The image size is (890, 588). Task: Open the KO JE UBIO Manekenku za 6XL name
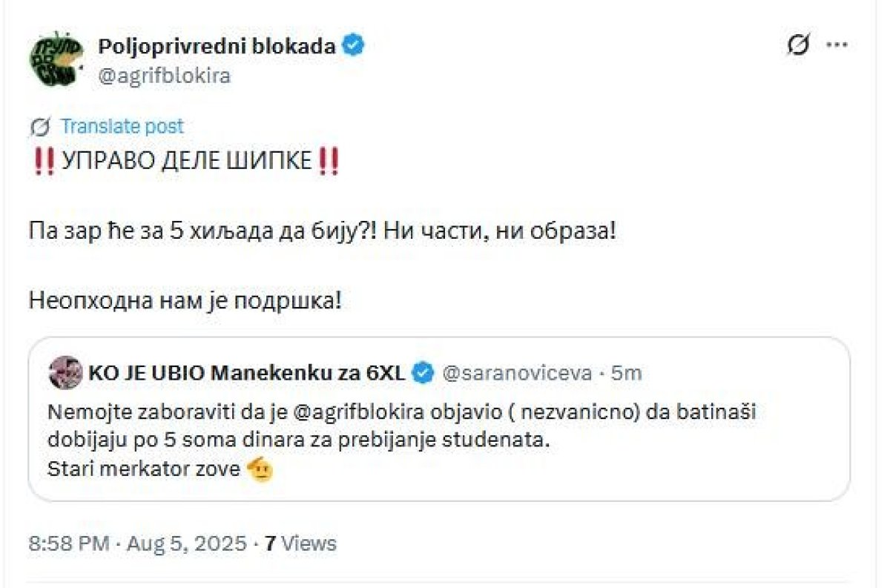(x=246, y=373)
